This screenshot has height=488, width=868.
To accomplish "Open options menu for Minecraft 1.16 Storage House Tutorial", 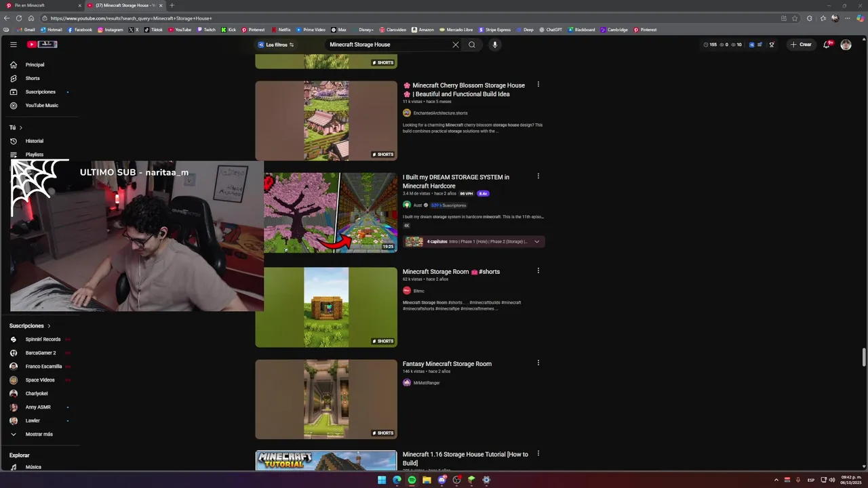I will coord(538,453).
